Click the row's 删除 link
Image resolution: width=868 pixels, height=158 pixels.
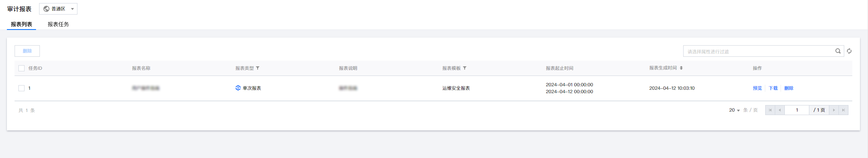pyautogui.click(x=789, y=88)
